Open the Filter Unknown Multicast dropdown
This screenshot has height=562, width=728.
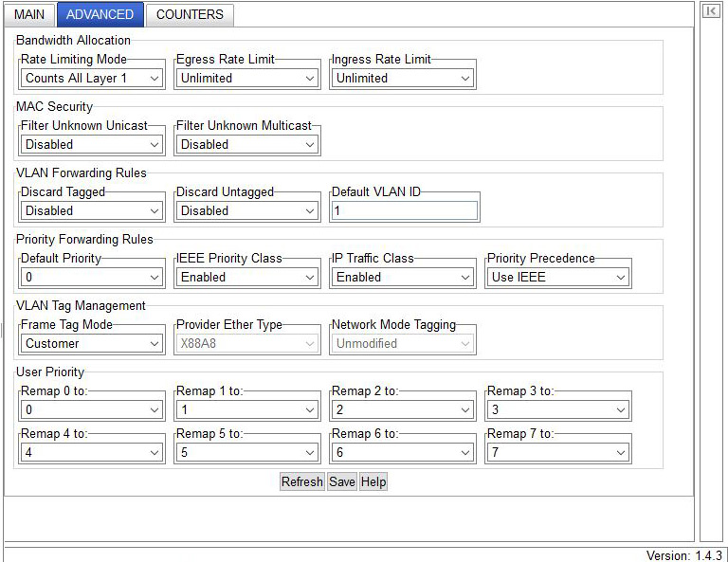pos(247,145)
